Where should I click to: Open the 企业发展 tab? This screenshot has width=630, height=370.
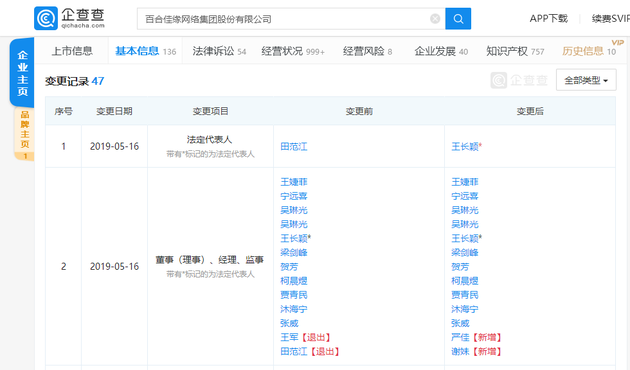click(441, 51)
